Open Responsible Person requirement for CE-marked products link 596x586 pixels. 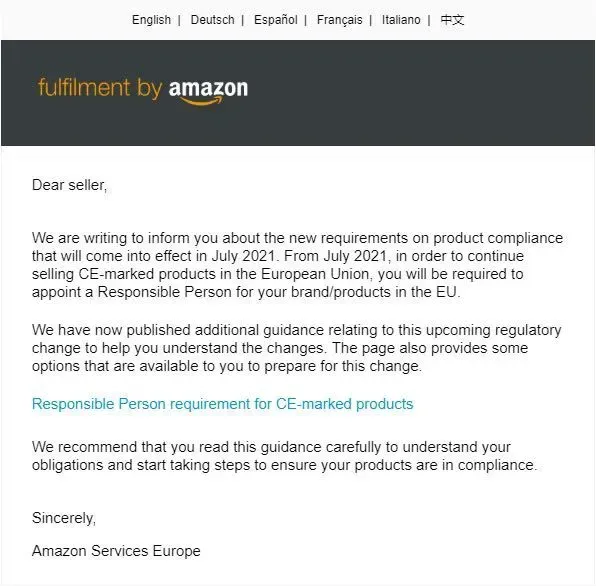point(222,404)
